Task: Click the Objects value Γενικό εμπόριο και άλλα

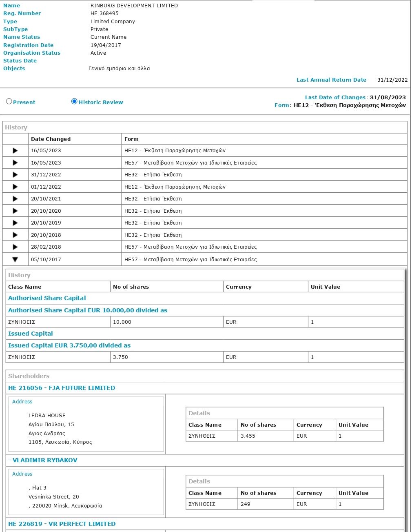Action: click(x=119, y=69)
